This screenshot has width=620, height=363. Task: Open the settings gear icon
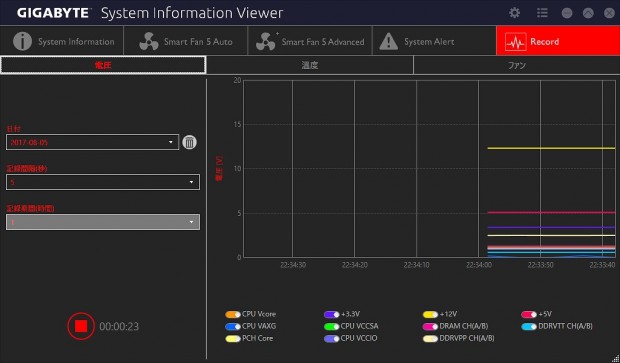coord(514,13)
